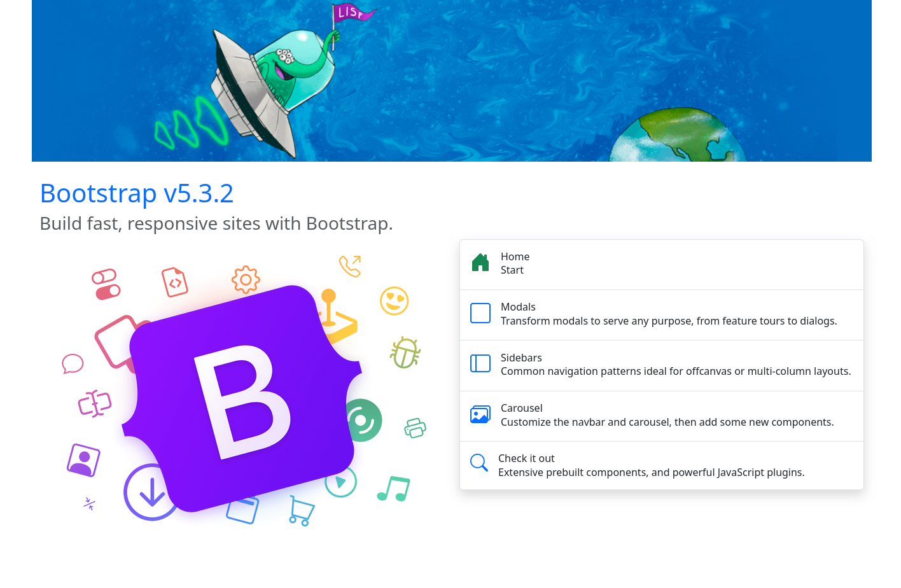This screenshot has width=901, height=588.
Task: Click the LISP flag in the banner
Action: tap(354, 12)
